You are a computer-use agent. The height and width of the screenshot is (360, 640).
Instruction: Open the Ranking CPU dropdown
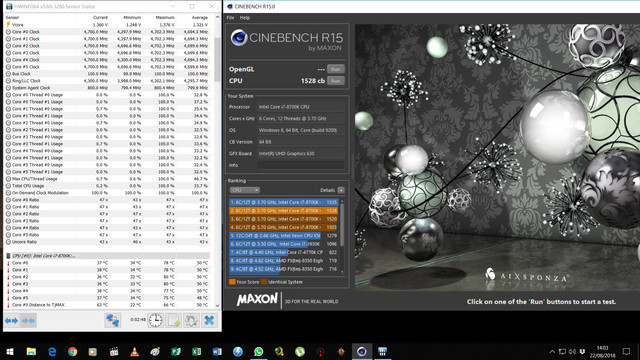(x=244, y=190)
